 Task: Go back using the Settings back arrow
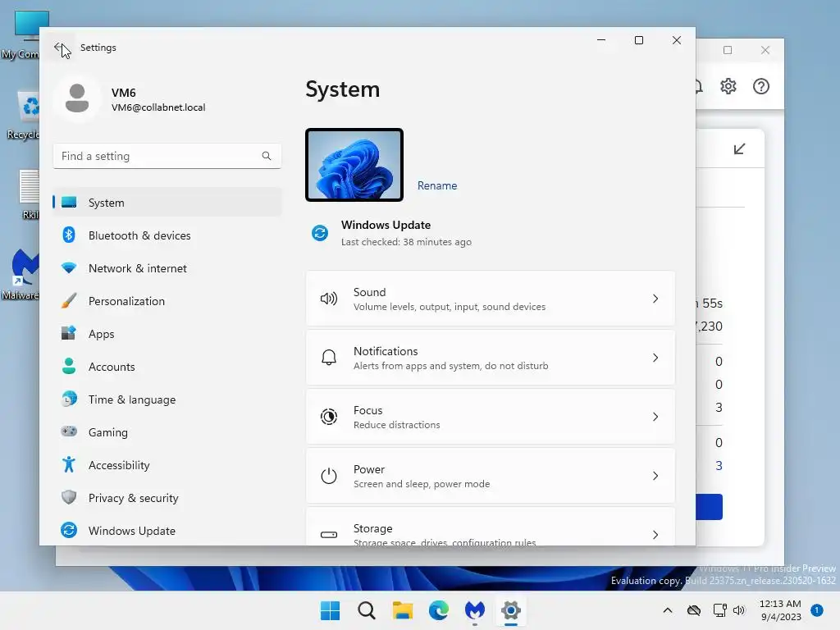pos(59,47)
